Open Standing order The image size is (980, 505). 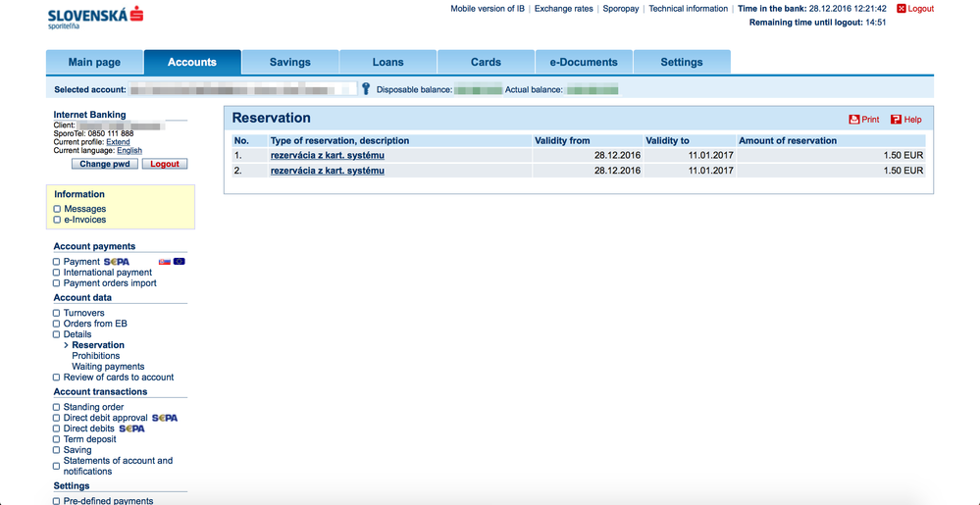(x=94, y=407)
